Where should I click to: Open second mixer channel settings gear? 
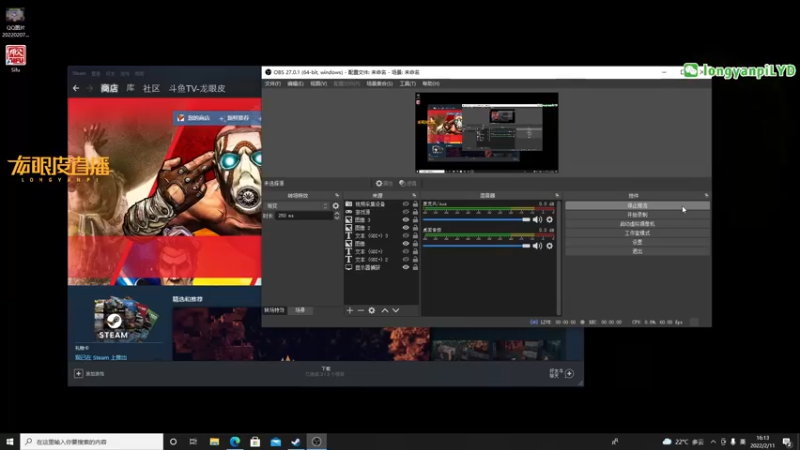549,246
